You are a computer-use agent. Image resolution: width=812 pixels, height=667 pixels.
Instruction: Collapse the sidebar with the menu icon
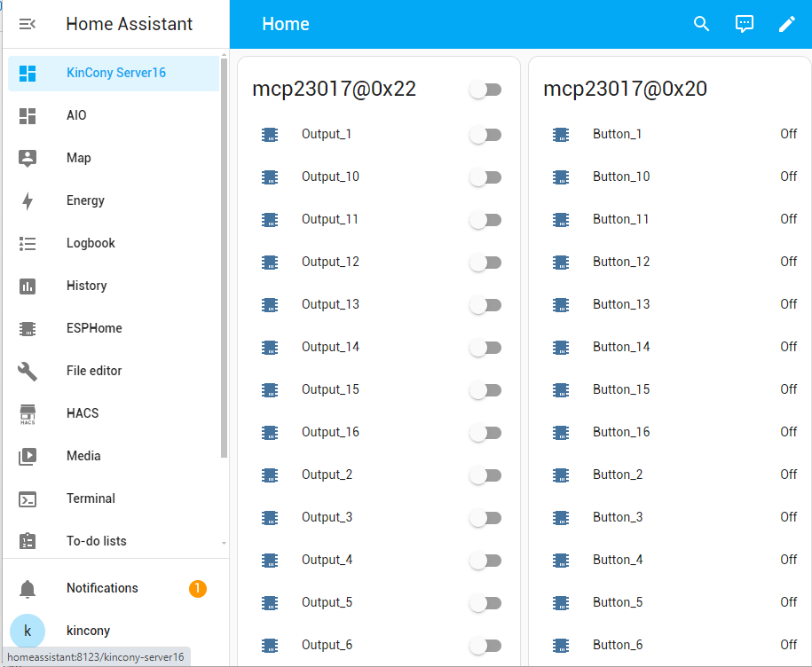point(28,24)
